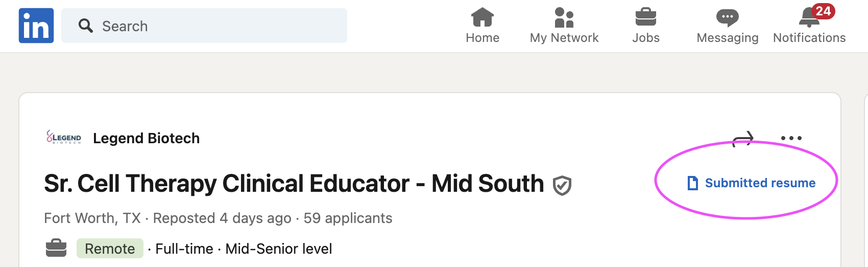Viewport: 868px width, 267px height.
Task: Click the verified shield badge icon
Action: tap(562, 185)
